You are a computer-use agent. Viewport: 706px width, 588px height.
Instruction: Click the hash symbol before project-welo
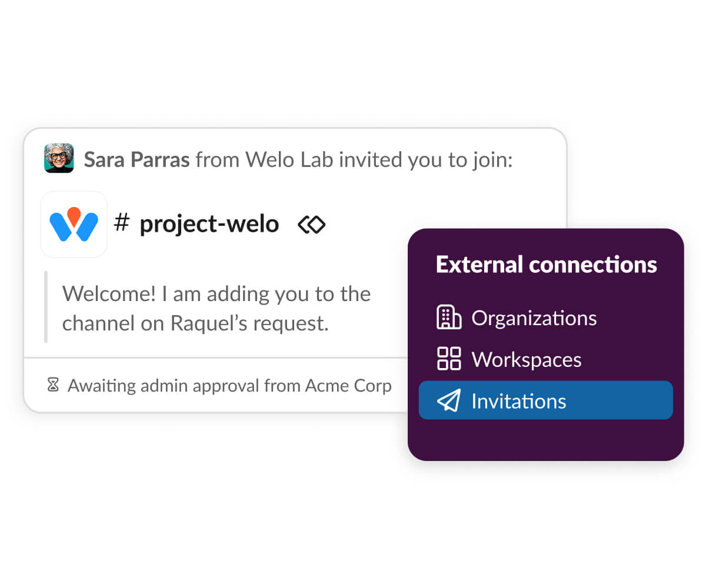[122, 223]
